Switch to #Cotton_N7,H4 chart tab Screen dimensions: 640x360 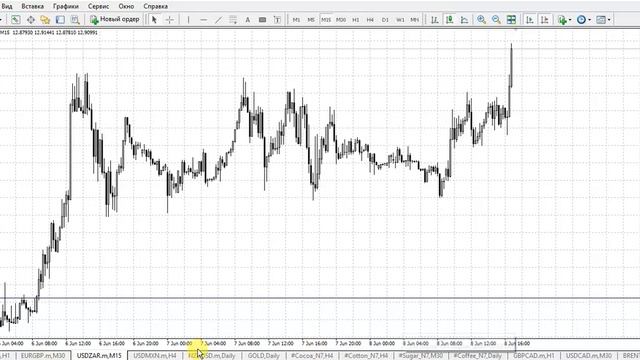pos(366,356)
